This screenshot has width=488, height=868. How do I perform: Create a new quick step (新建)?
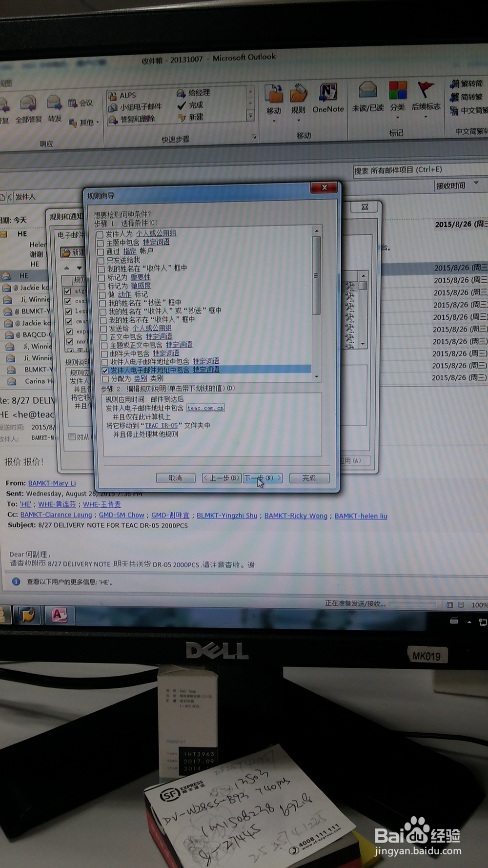point(191,117)
